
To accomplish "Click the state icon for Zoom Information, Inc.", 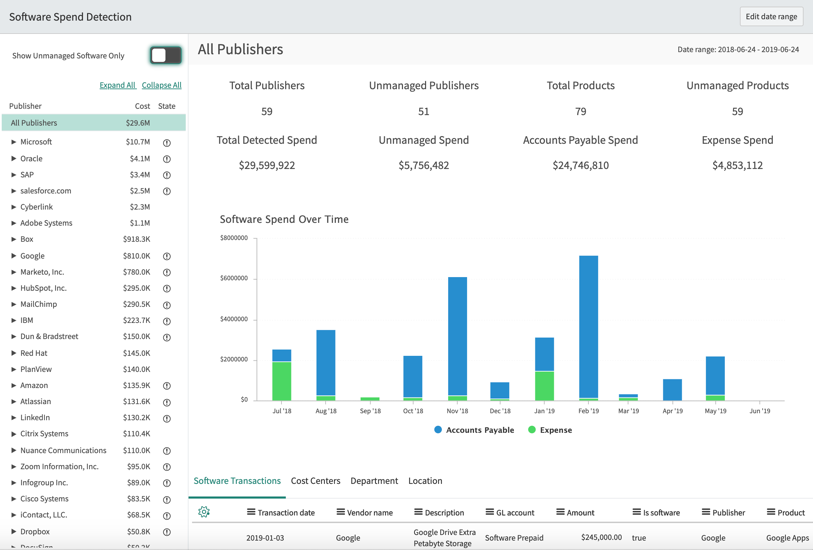I will click(x=167, y=467).
